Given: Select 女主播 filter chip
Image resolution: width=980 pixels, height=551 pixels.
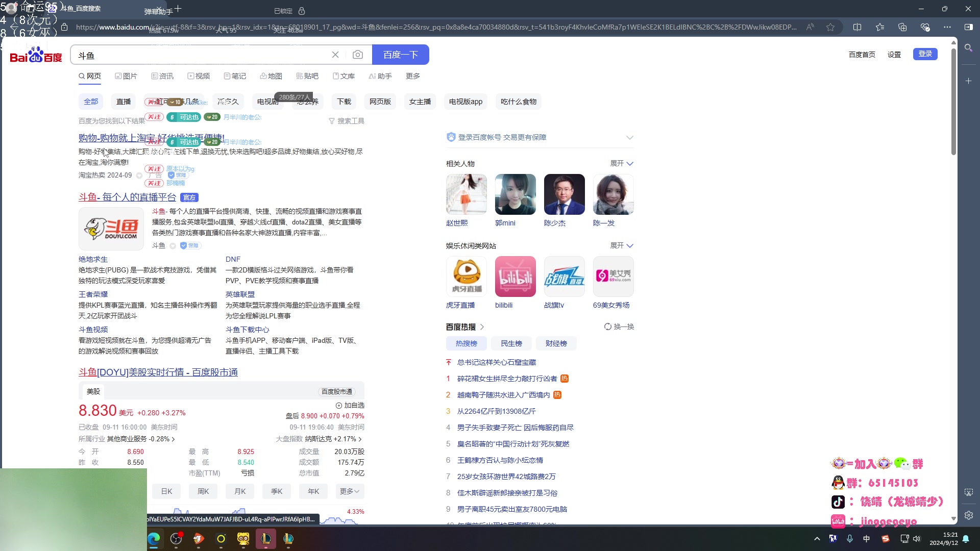Looking at the screenshot, I should [x=420, y=102].
